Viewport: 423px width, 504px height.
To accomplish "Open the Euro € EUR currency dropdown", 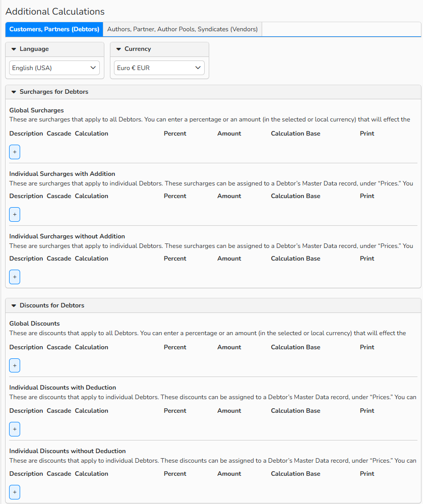I will click(x=159, y=68).
